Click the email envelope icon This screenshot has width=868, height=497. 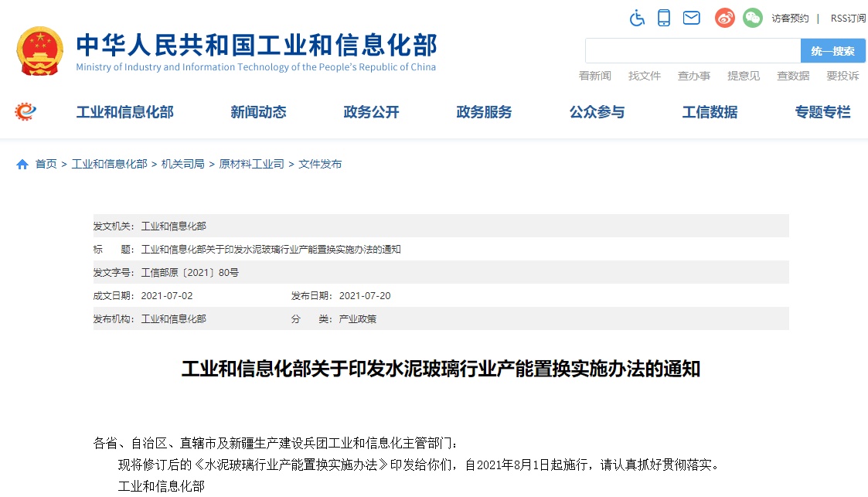click(692, 19)
